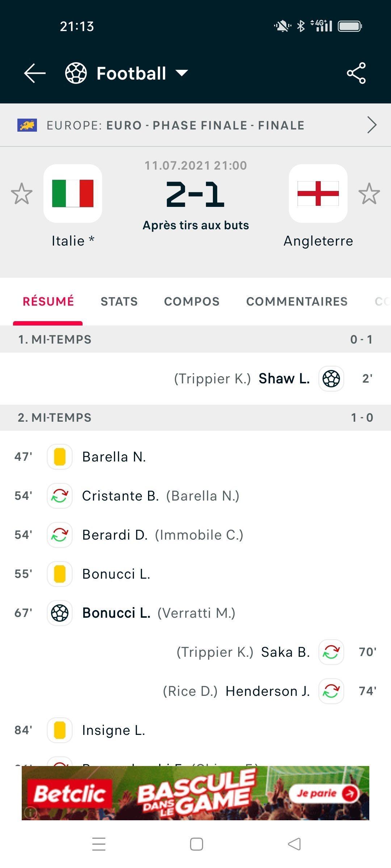Tap the England flag team logo
391x868 pixels.
tap(318, 193)
